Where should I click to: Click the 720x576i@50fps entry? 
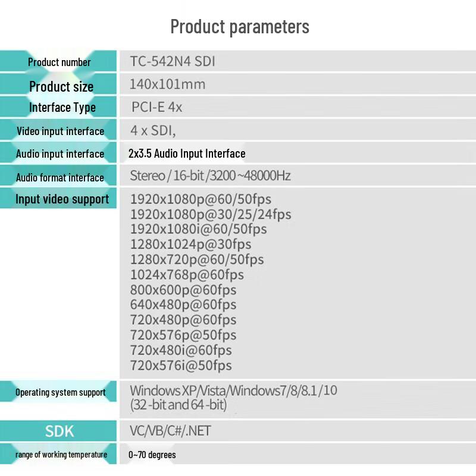(181, 365)
